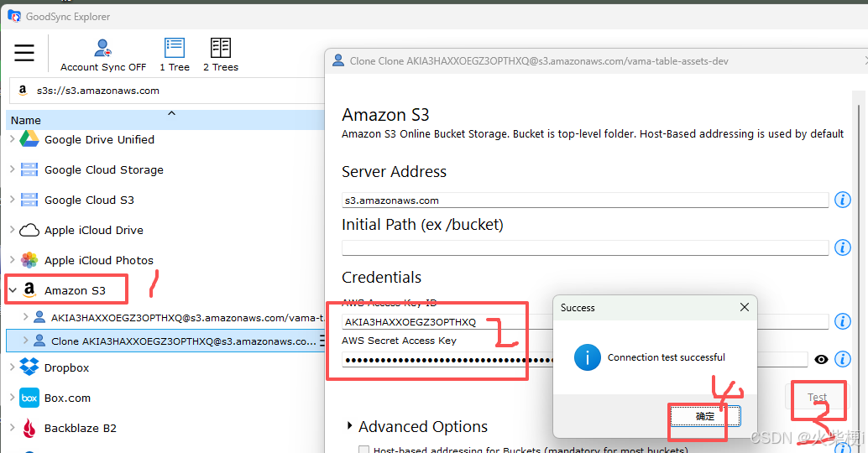Switch to 2 Trees view
The width and height of the screenshot is (868, 453).
(x=220, y=55)
